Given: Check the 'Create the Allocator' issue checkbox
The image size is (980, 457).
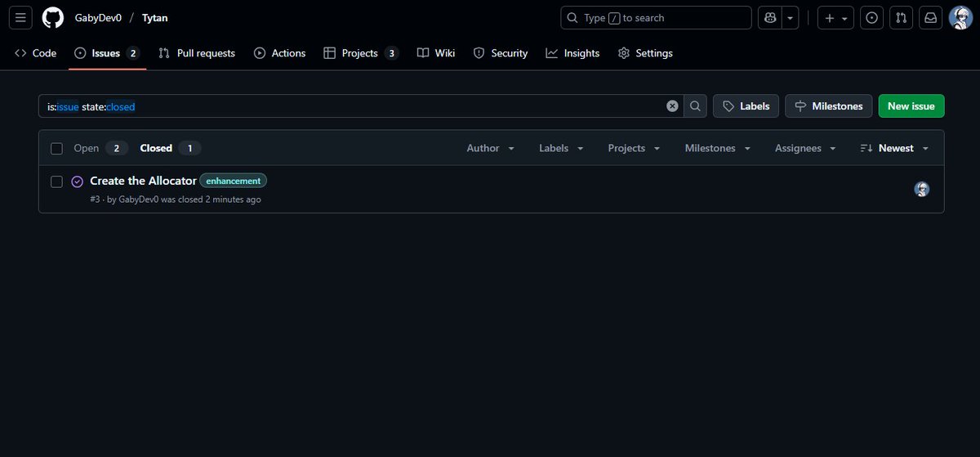Looking at the screenshot, I should [x=56, y=181].
